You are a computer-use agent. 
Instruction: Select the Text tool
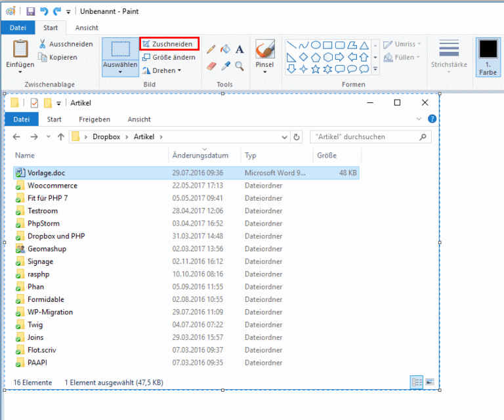click(x=240, y=49)
